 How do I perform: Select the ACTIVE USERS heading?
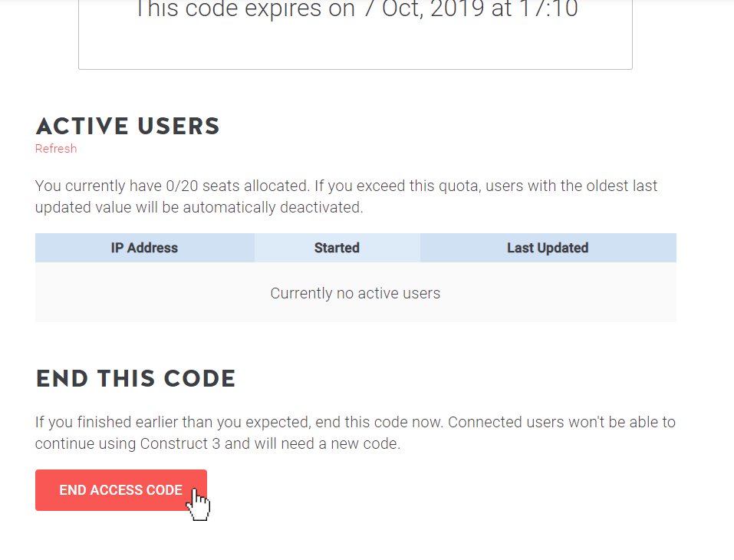click(127, 126)
